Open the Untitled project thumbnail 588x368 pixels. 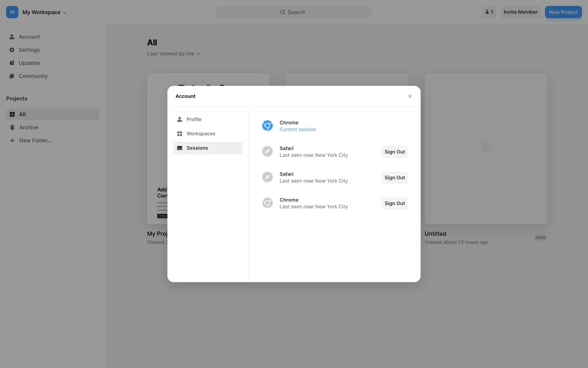coord(485,148)
